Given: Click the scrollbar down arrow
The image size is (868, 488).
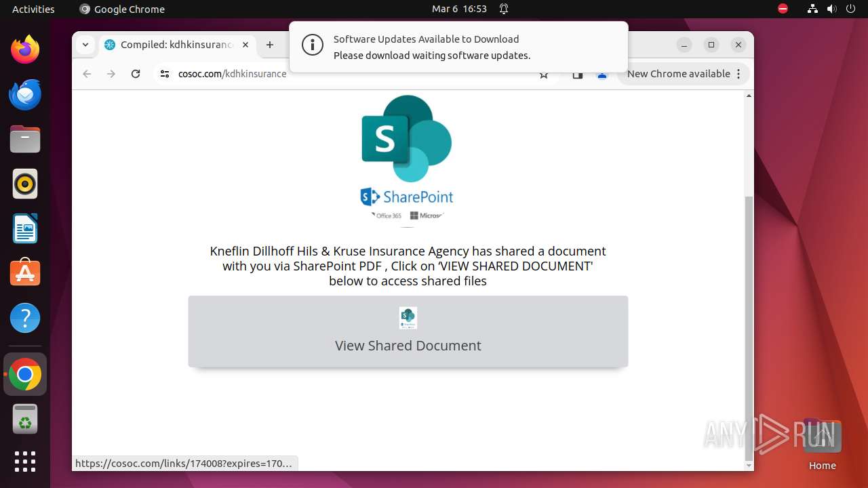Looking at the screenshot, I should point(749,465).
